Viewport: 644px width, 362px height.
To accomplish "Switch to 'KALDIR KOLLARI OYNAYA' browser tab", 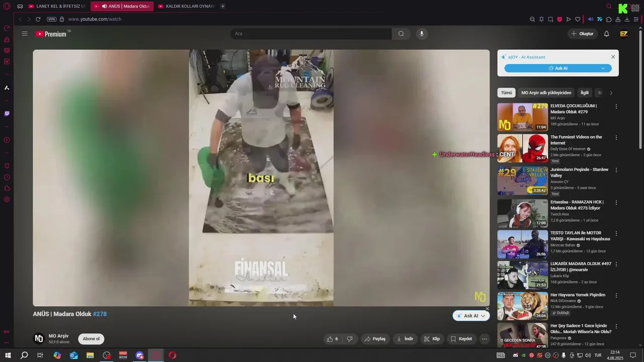I will [x=186, y=6].
